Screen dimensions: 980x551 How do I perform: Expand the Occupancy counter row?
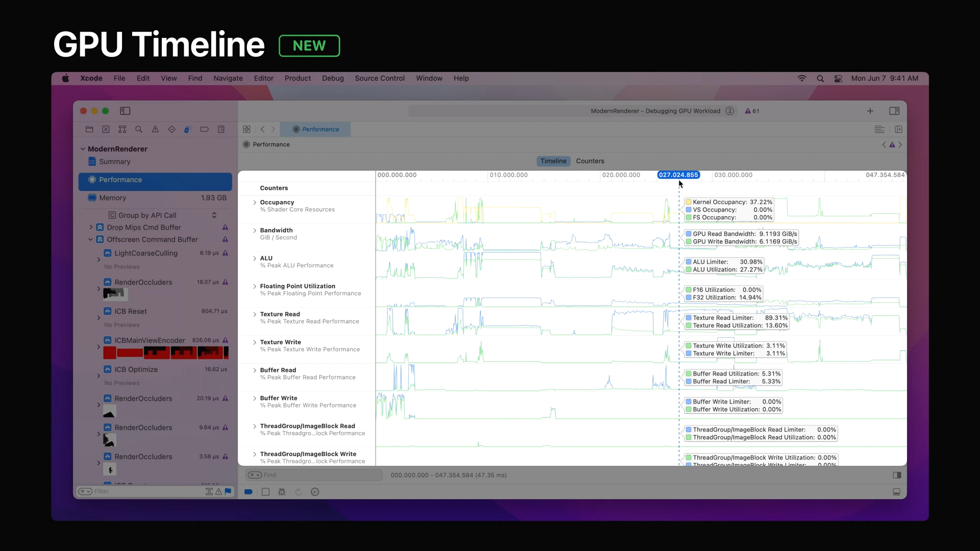(255, 203)
